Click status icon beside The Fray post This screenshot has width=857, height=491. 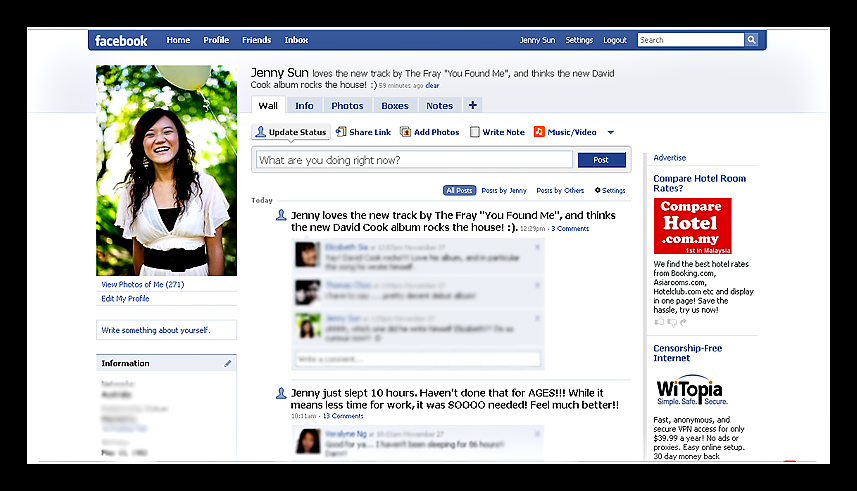[281, 215]
